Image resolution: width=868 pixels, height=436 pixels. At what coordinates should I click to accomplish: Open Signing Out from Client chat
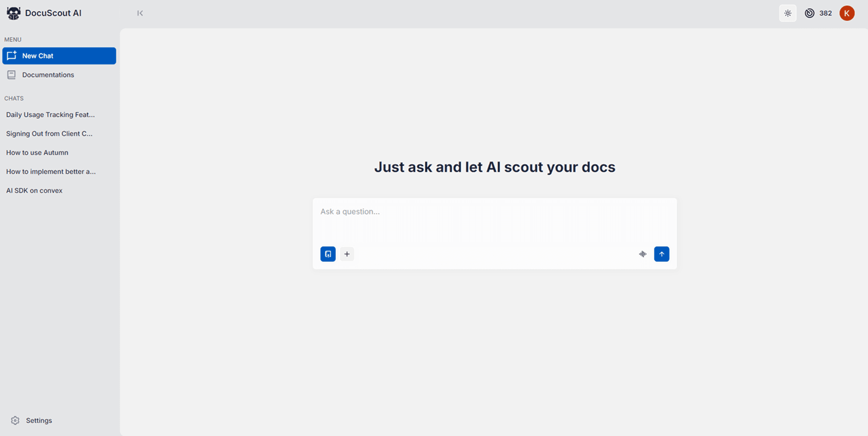49,133
